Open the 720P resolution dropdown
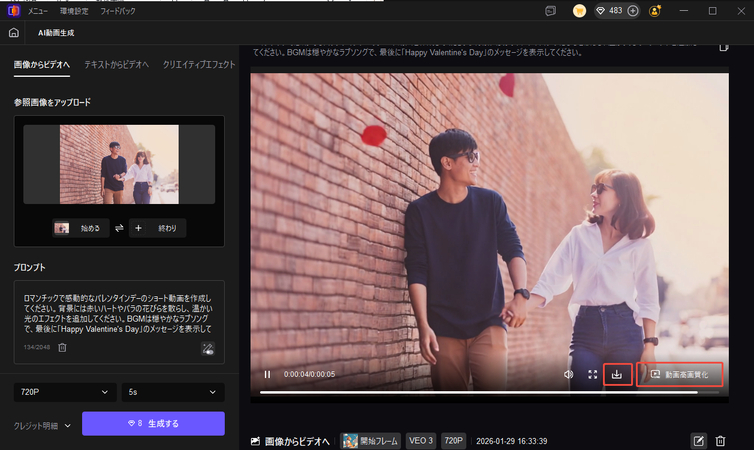 (x=65, y=392)
